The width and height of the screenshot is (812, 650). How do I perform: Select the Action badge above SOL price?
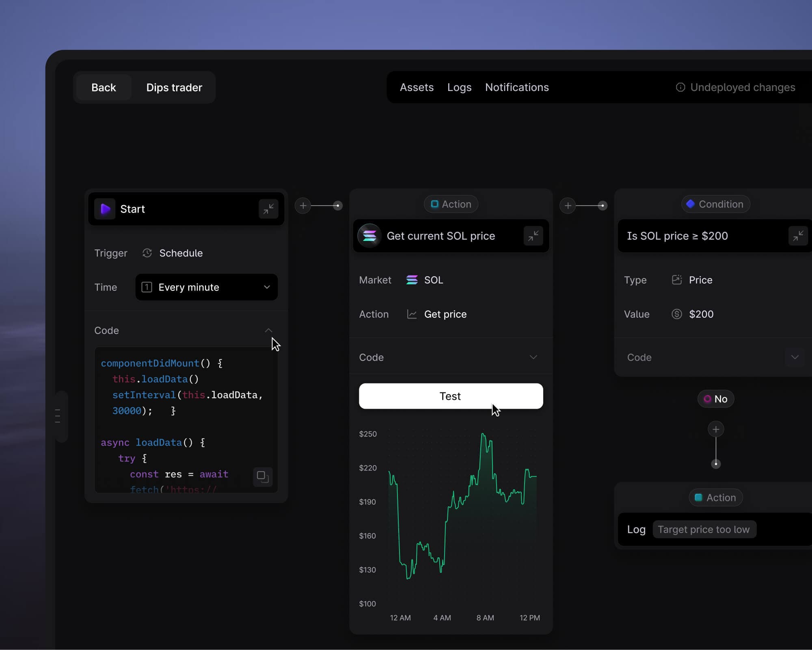point(451,204)
